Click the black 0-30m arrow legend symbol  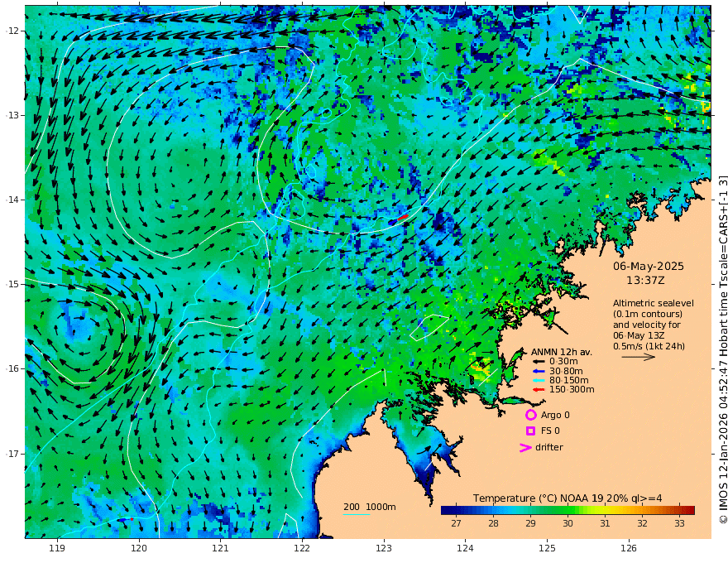coord(539,362)
